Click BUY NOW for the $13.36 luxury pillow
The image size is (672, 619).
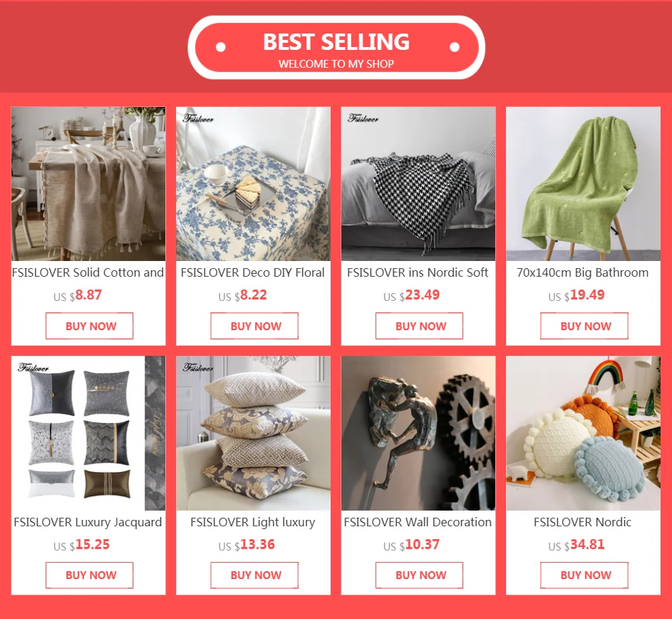tap(254, 575)
